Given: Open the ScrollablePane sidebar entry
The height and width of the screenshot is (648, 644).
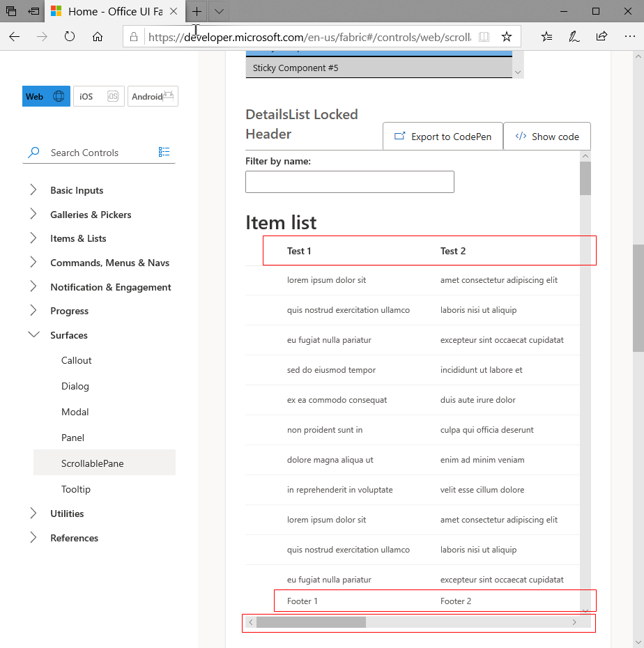Looking at the screenshot, I should tap(91, 462).
